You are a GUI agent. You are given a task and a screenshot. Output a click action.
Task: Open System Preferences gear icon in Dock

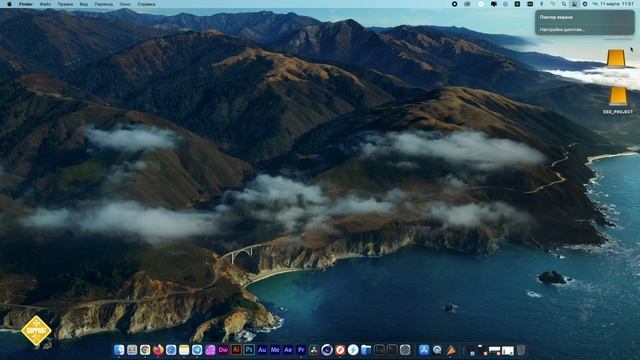405,350
